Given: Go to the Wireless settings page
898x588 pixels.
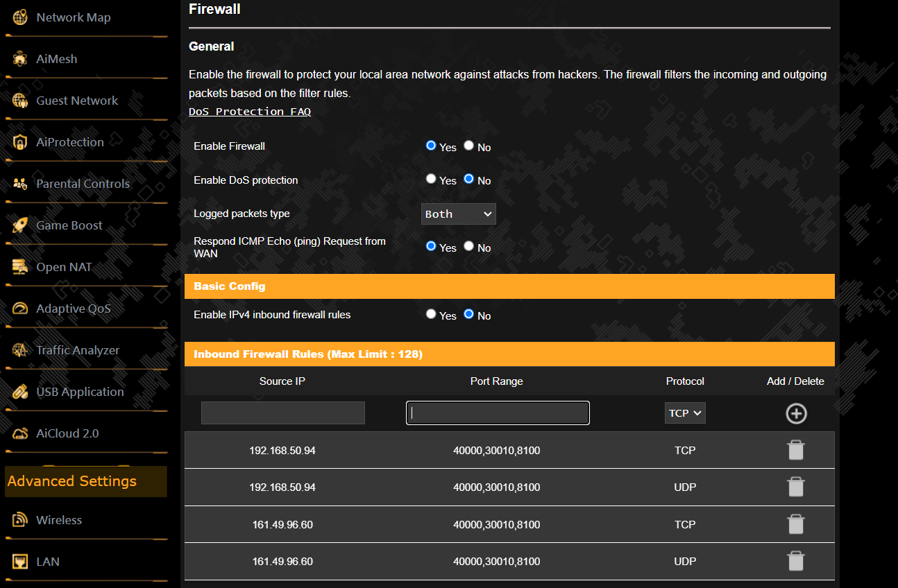Looking at the screenshot, I should pos(59,520).
